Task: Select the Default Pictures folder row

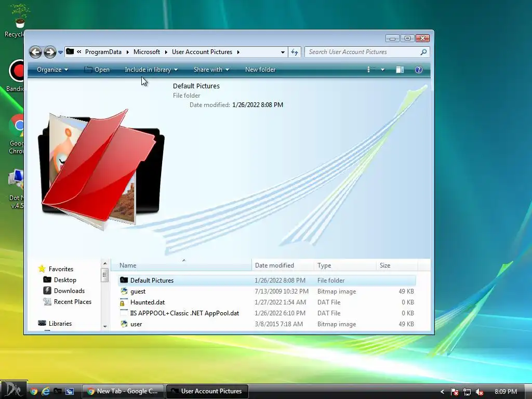Action: pos(267,280)
